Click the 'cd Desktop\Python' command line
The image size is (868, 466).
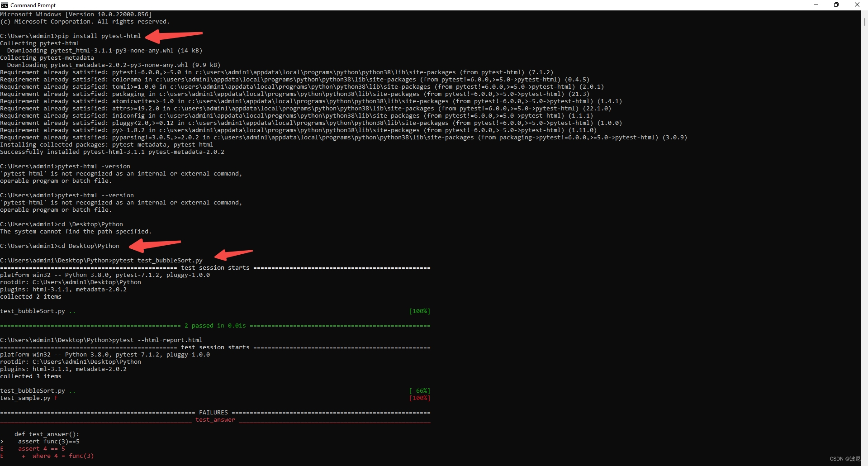click(60, 246)
